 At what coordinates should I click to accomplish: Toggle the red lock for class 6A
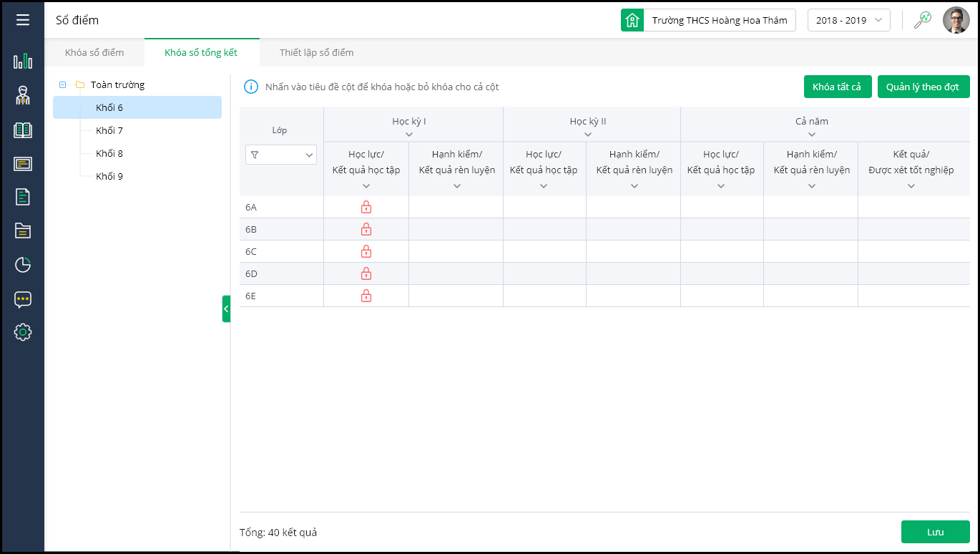(x=366, y=207)
